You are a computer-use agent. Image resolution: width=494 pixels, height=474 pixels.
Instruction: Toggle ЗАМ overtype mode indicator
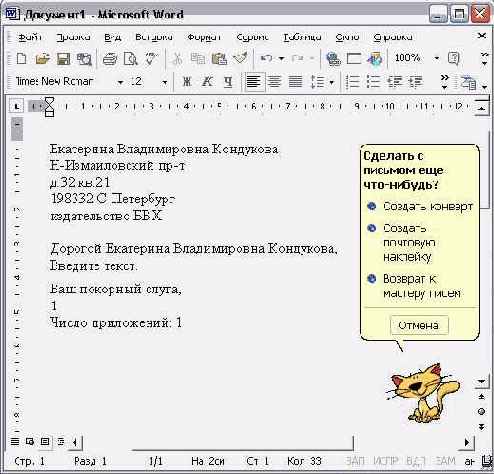click(445, 461)
